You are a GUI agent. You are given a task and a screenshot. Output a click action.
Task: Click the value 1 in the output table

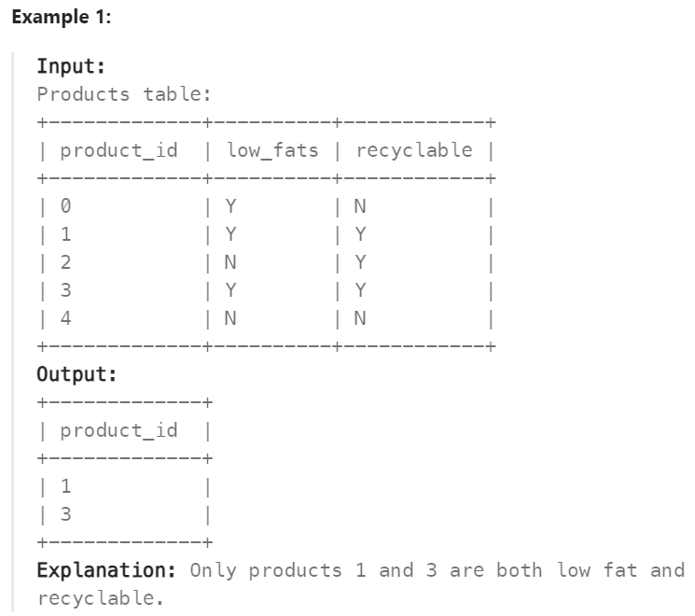(66, 486)
